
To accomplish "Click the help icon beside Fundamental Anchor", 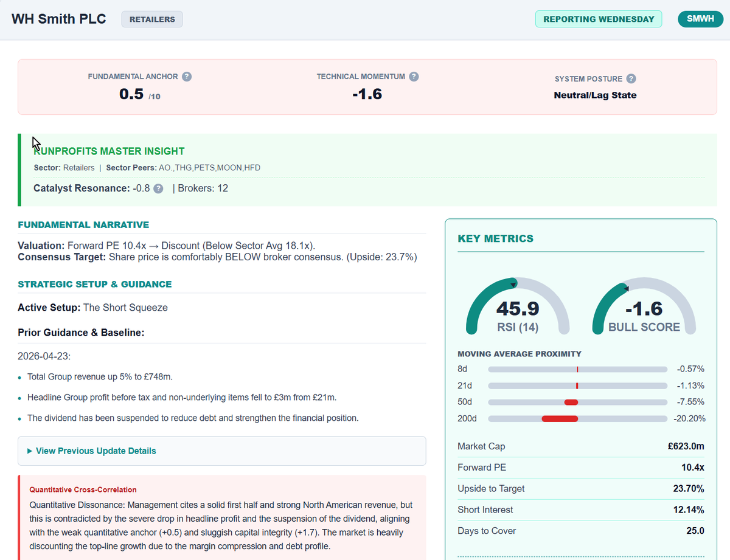I will [x=187, y=77].
